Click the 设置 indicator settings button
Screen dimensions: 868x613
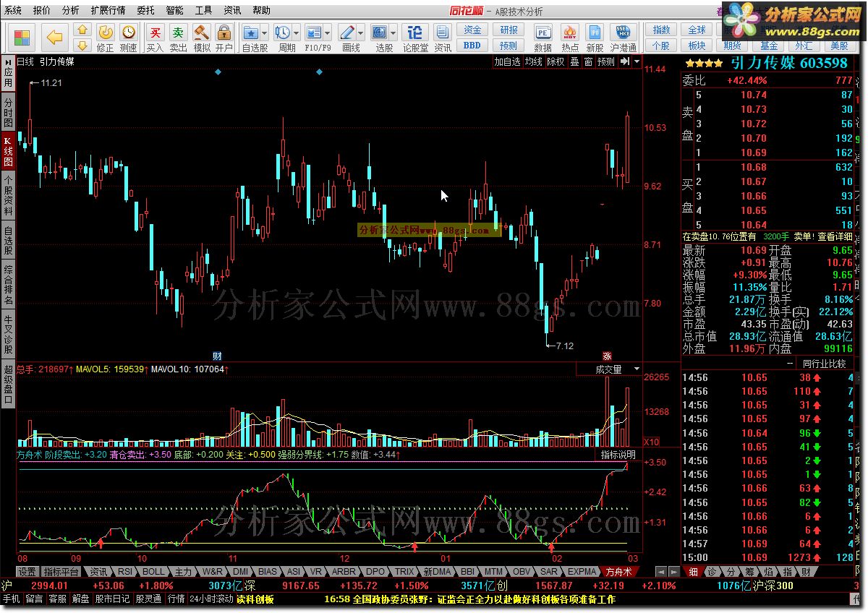point(27,571)
